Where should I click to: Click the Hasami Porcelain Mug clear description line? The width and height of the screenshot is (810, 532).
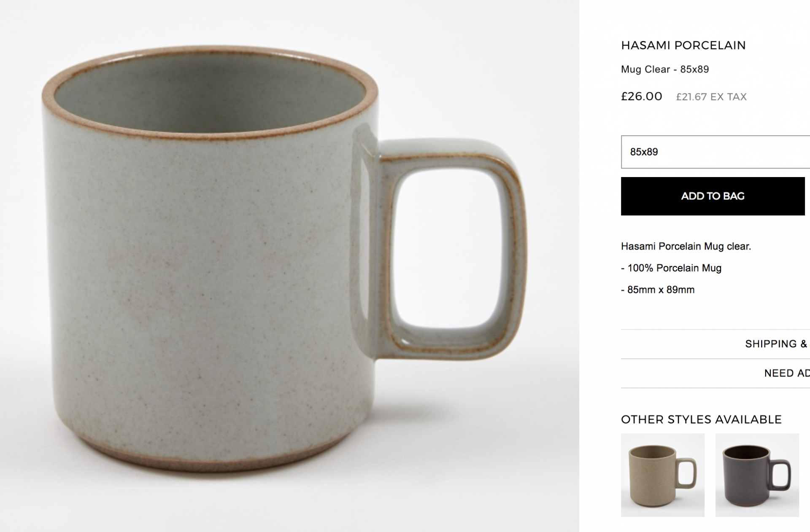(x=686, y=246)
